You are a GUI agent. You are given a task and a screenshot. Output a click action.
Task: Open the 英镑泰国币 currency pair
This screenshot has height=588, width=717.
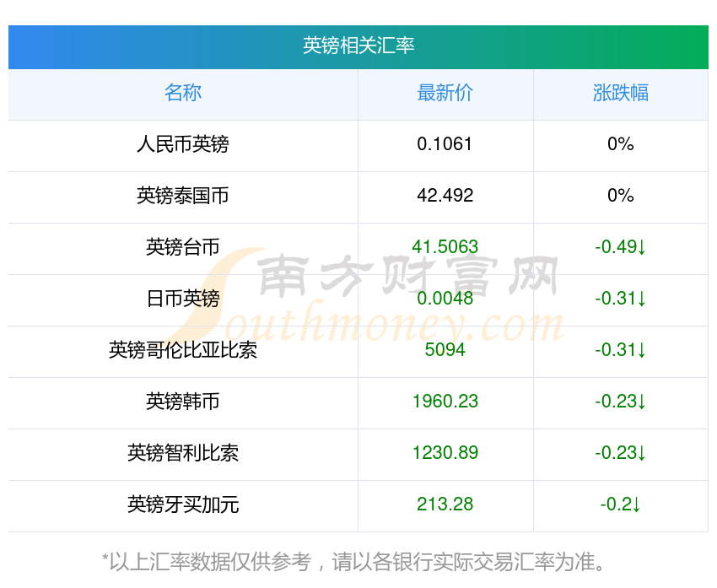pyautogui.click(x=183, y=196)
